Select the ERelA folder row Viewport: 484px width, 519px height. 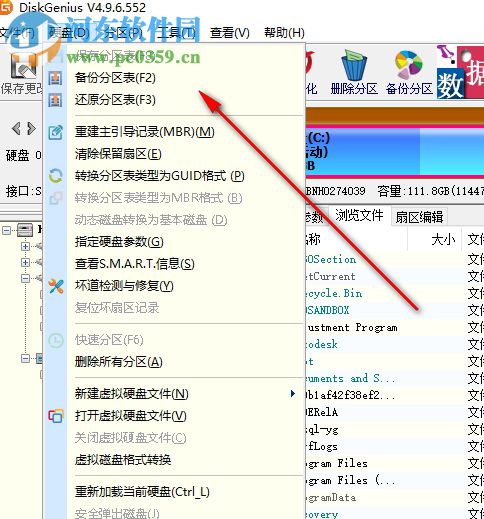395,413
